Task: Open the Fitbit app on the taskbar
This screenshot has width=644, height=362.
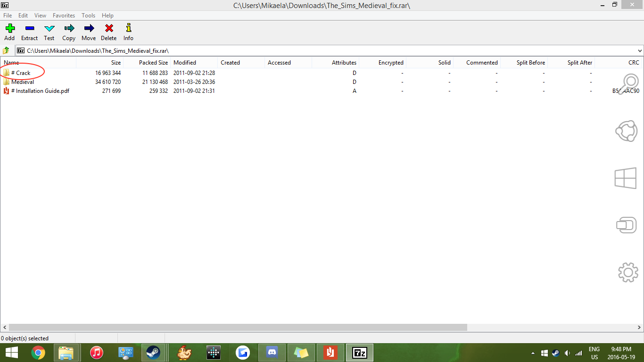Action: (214, 353)
